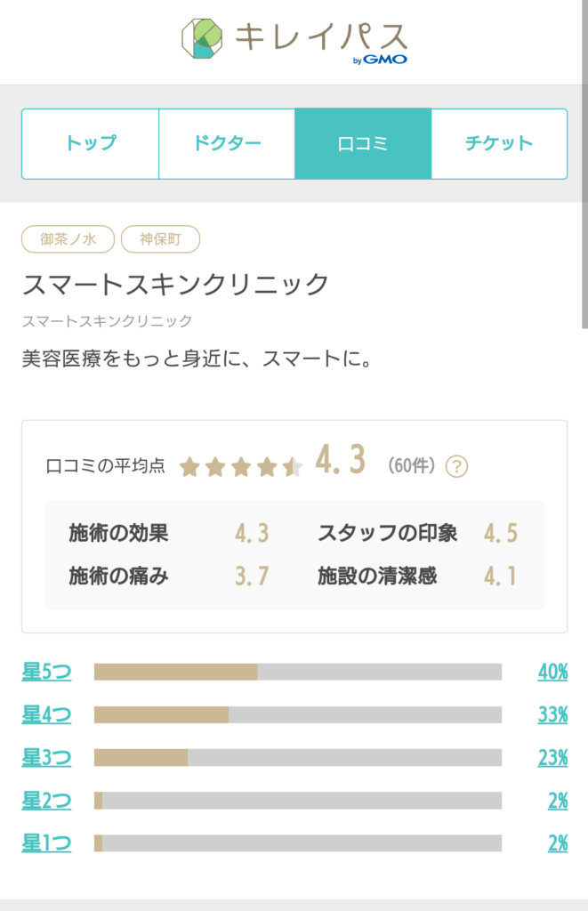Click the 33% percentage link
The height and width of the screenshot is (911, 588).
click(552, 714)
